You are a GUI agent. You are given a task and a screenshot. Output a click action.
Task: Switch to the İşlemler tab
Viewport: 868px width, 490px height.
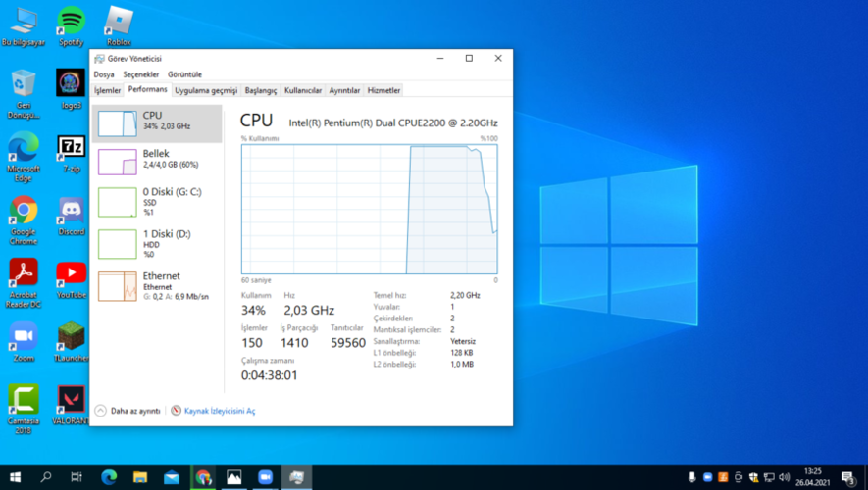click(107, 90)
